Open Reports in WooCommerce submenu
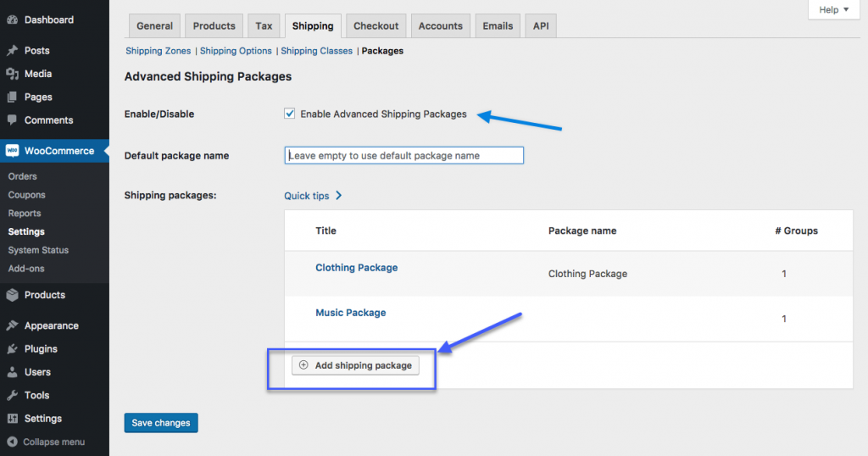Viewport: 868px width, 456px height. pyautogui.click(x=25, y=213)
